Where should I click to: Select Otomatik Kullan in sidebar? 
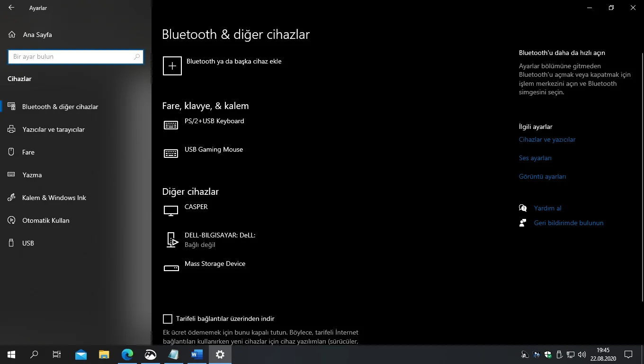[45, 220]
